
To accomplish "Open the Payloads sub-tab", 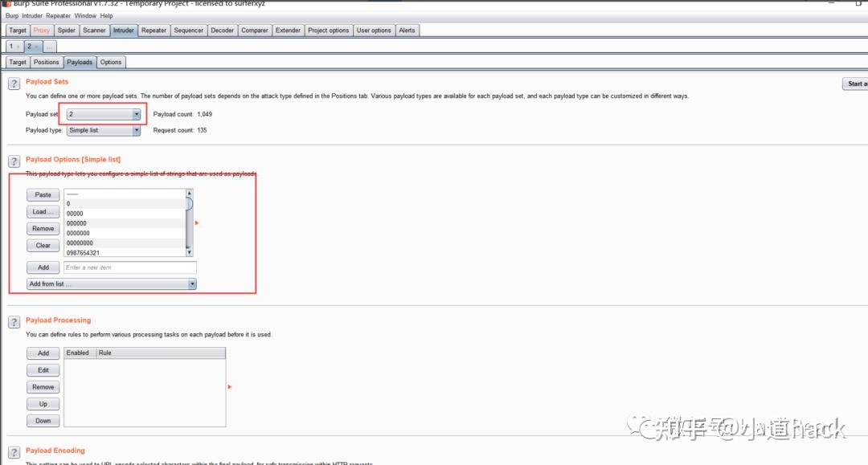I will [80, 62].
